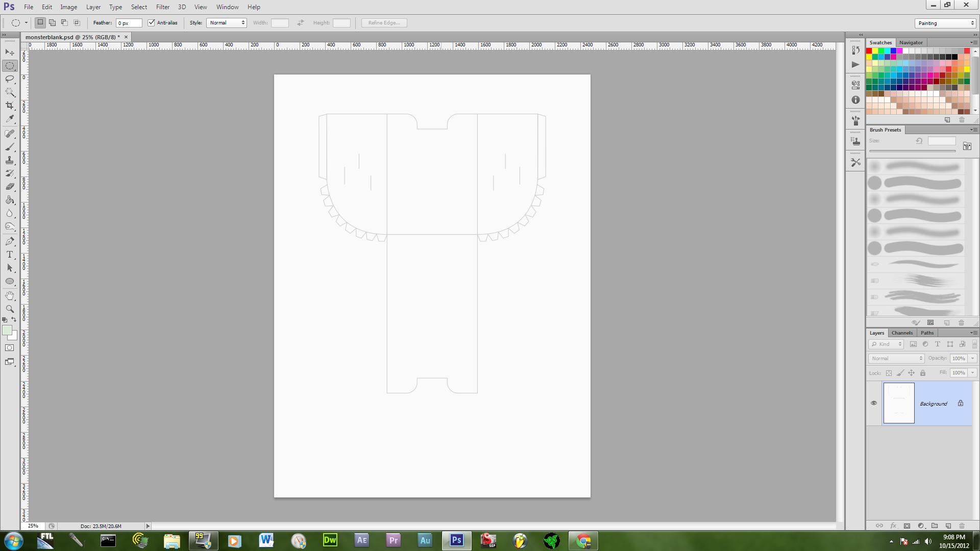Viewport: 980px width, 551px height.
Task: Enable Intersect with selection mode
Action: [77, 22]
